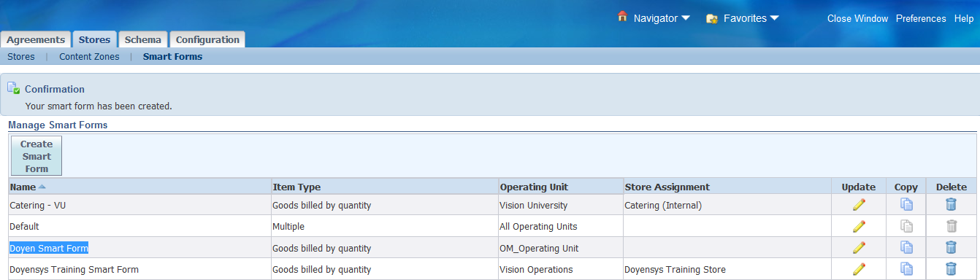Copy the Doyen Smart Form

pyautogui.click(x=906, y=247)
